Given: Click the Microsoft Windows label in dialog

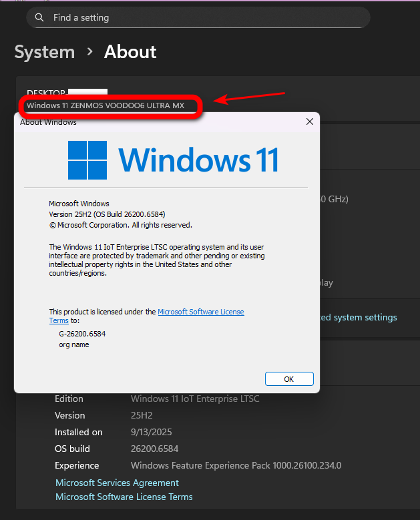Looking at the screenshot, I should pyautogui.click(x=79, y=204).
